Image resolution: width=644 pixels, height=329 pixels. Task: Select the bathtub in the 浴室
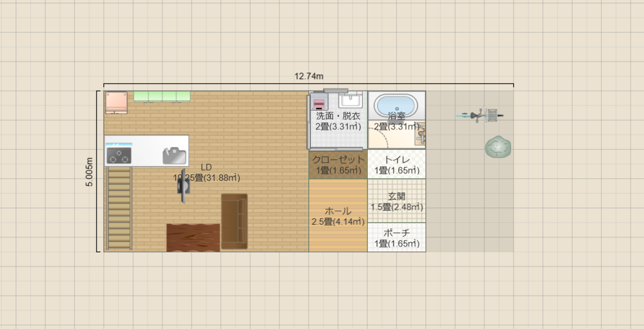pyautogui.click(x=396, y=105)
